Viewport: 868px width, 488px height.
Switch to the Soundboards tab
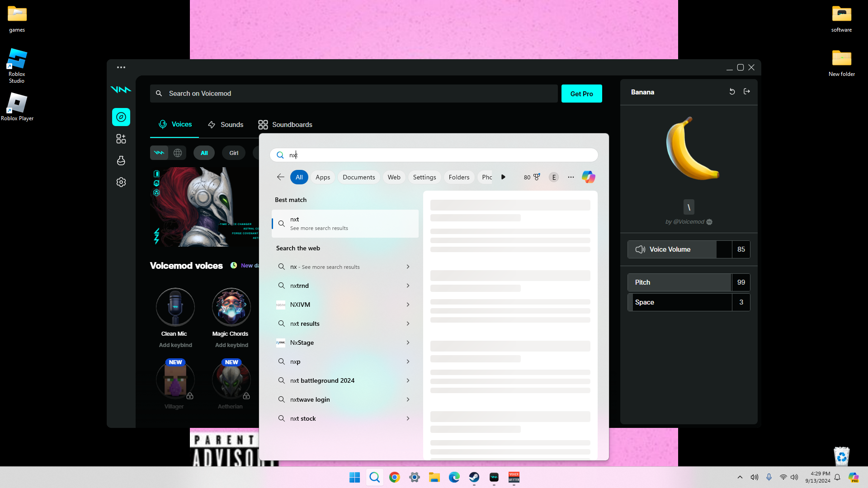[x=285, y=125]
